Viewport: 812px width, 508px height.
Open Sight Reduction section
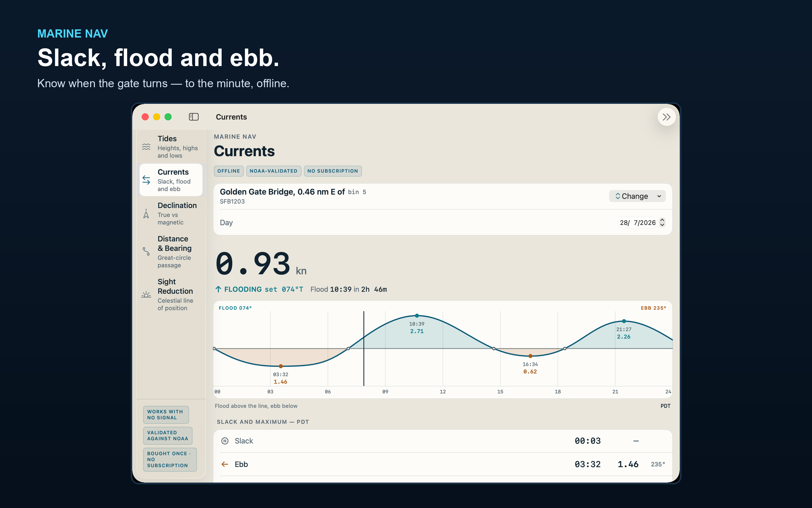pos(171,295)
